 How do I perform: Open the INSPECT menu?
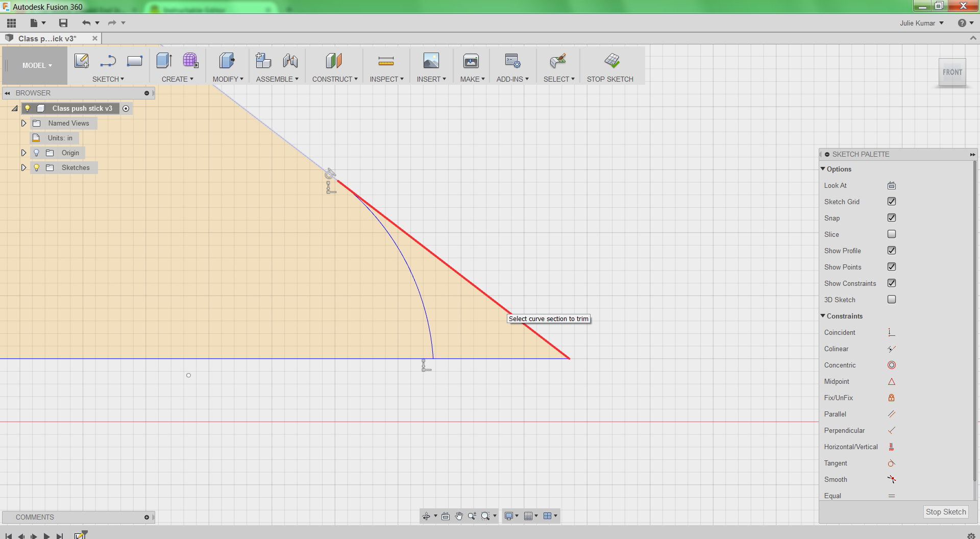coord(387,79)
